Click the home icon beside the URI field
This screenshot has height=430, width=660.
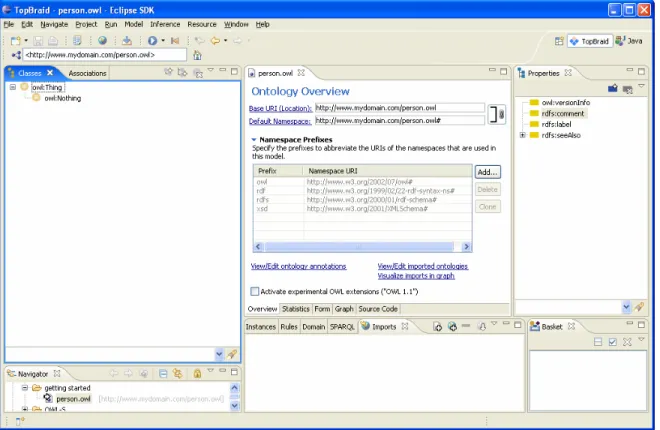pyautogui.click(x=197, y=55)
